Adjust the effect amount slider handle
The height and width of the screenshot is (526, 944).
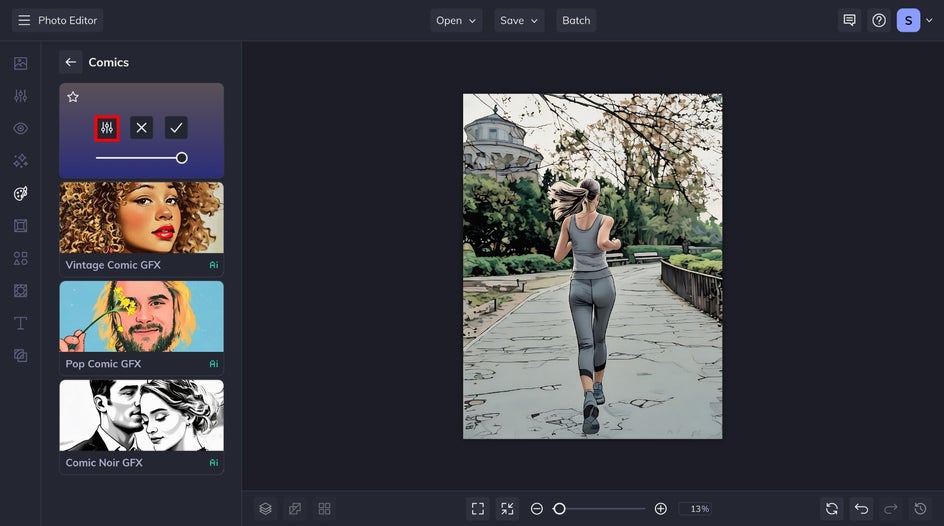(x=181, y=158)
